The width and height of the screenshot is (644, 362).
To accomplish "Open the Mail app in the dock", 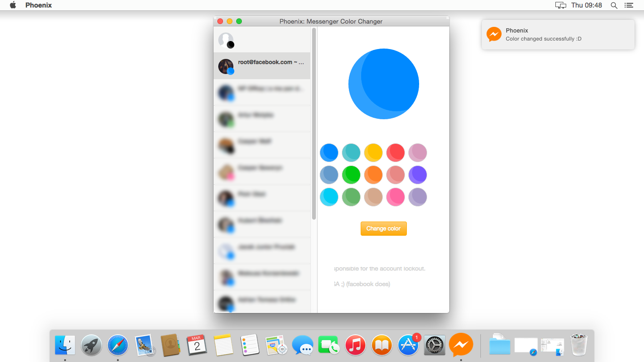I will (x=144, y=345).
